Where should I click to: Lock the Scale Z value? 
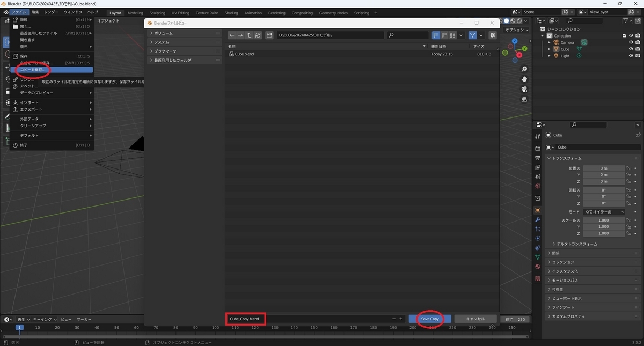(628, 233)
